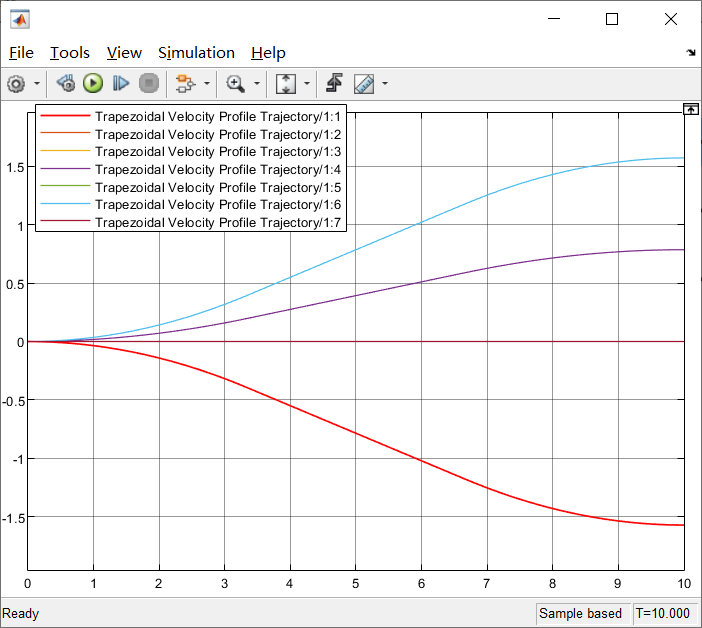Open the Cursor Measurements ruler icon
This screenshot has width=702, height=628.
click(x=364, y=84)
